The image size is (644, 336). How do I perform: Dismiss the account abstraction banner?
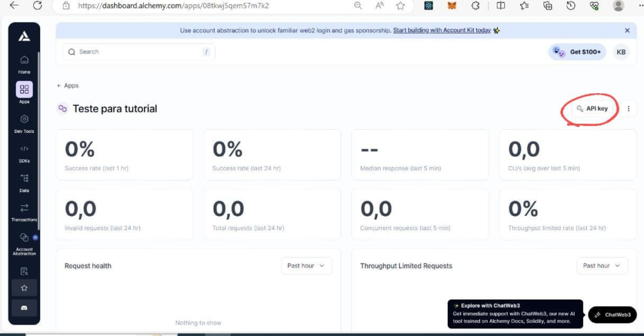[x=627, y=30]
